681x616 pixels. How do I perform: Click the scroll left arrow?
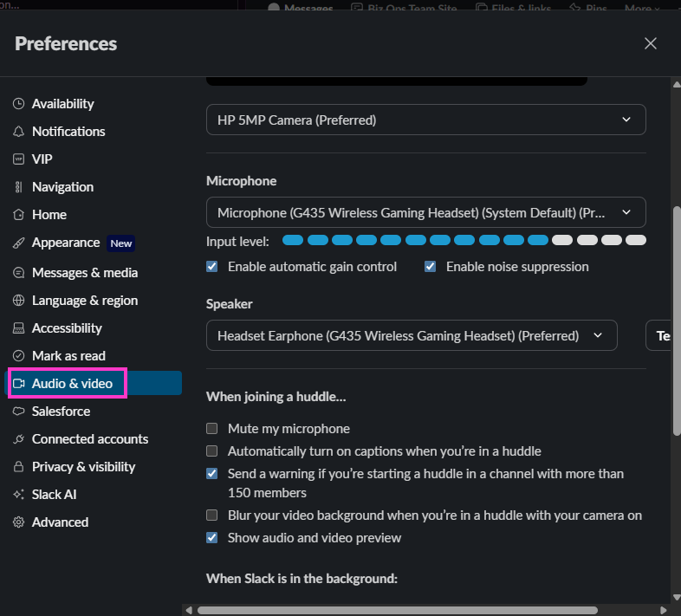(189, 610)
